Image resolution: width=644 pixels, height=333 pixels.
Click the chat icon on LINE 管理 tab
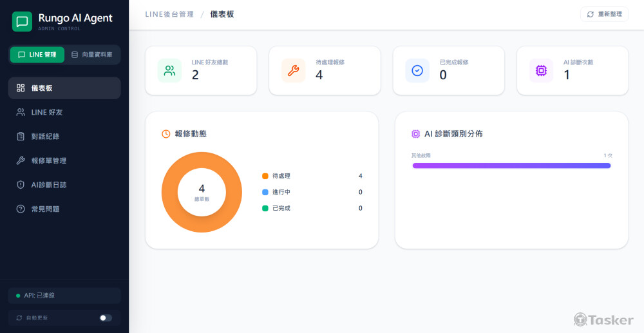point(22,55)
